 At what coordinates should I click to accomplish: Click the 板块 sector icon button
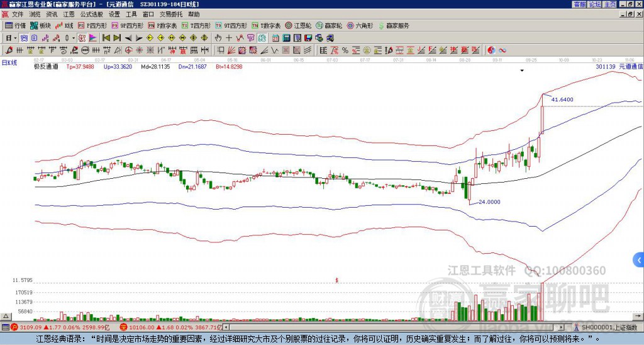tap(40, 25)
